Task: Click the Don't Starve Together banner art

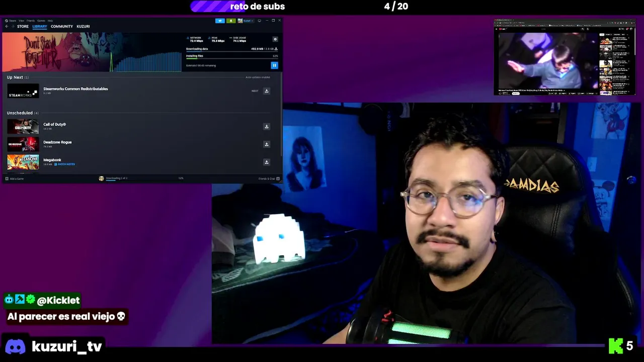Action: [55, 52]
